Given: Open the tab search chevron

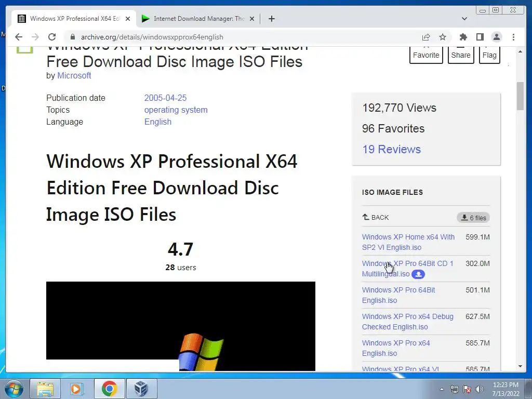Looking at the screenshot, I should click(x=464, y=19).
